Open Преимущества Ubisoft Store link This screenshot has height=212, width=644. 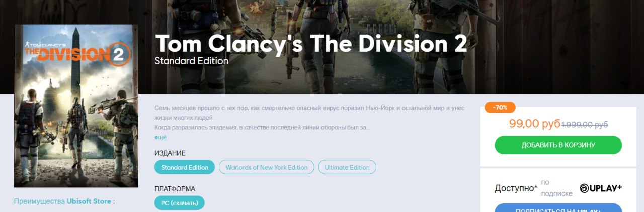tap(64, 201)
